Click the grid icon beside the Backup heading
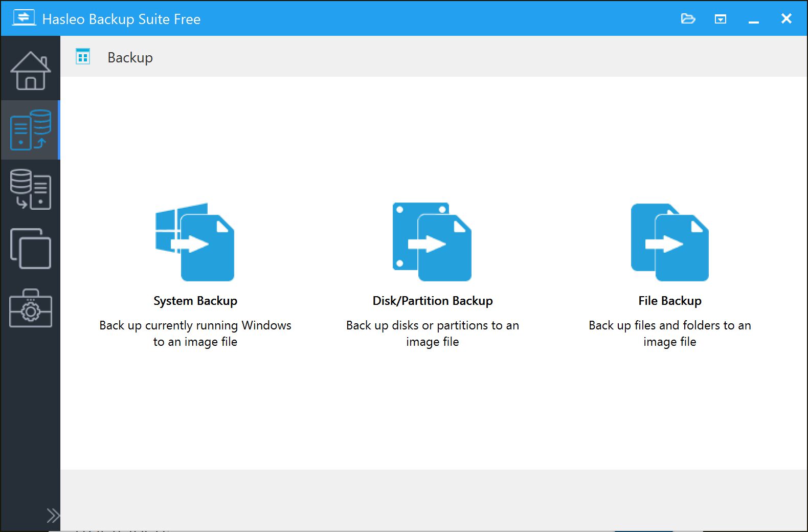This screenshot has width=808, height=532. (x=83, y=56)
